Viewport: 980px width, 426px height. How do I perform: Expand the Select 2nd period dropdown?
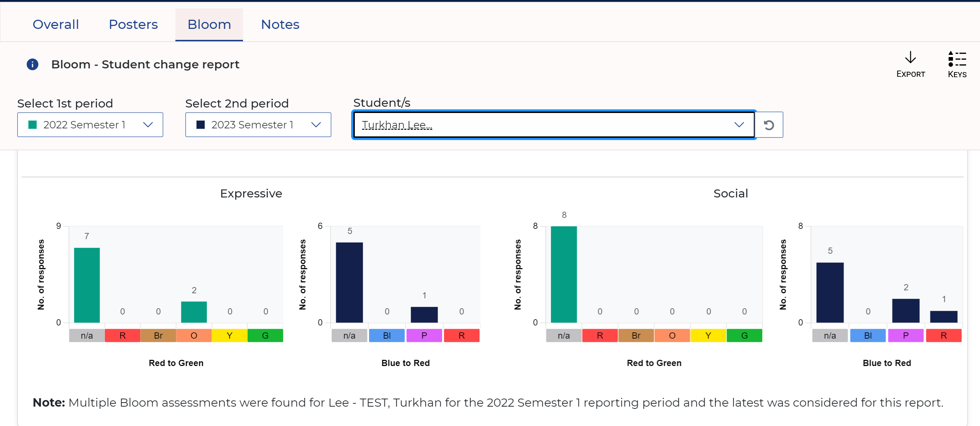(258, 125)
